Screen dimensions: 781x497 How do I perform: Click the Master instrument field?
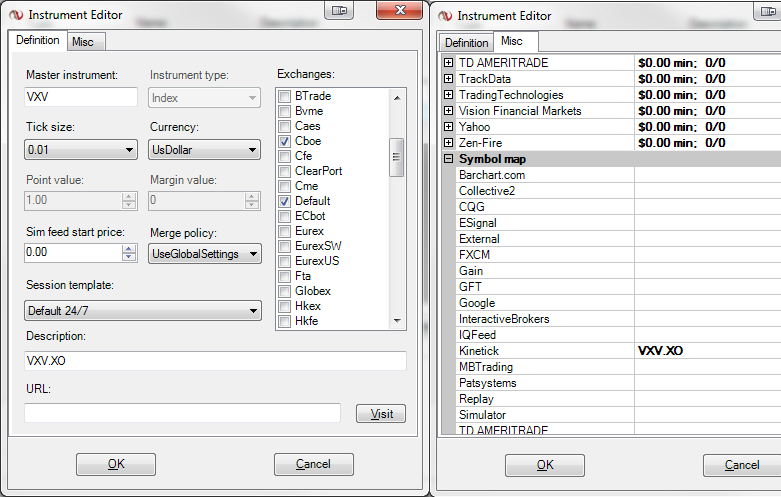pyautogui.click(x=81, y=97)
